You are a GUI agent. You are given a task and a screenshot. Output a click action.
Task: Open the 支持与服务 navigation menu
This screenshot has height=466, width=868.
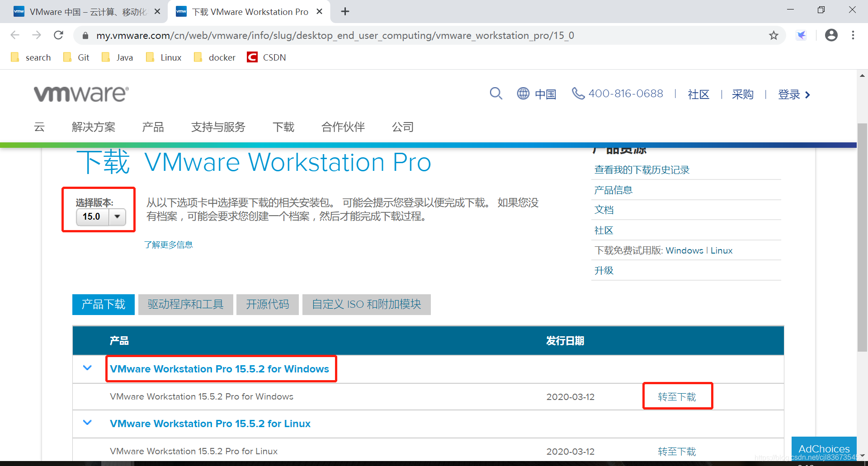(x=218, y=127)
